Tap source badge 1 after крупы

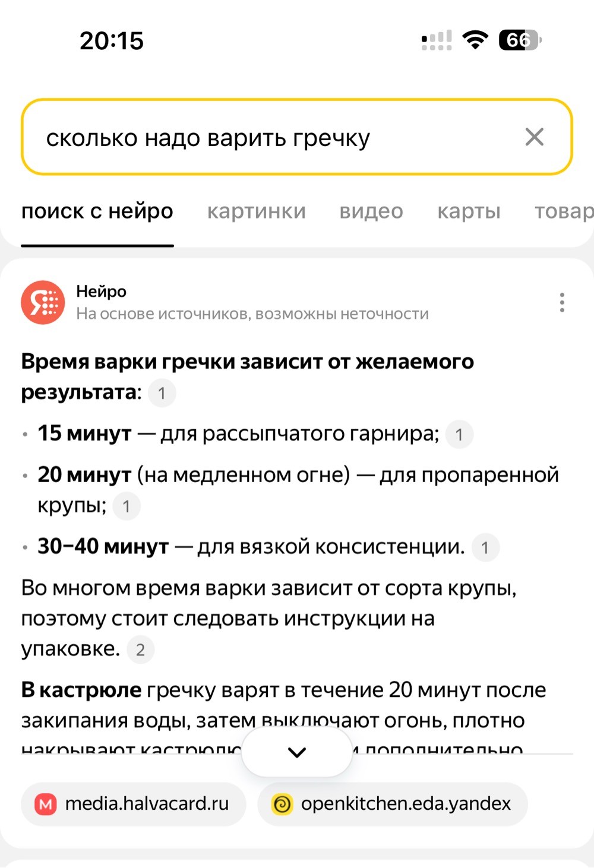127,506
